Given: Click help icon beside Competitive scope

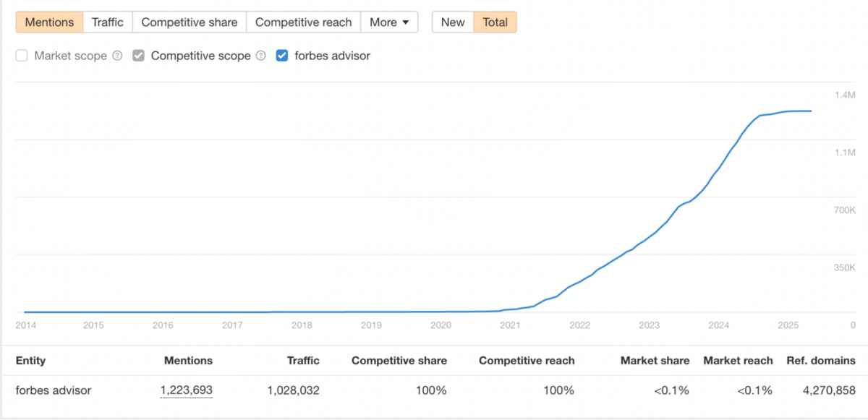Looking at the screenshot, I should click(x=261, y=56).
